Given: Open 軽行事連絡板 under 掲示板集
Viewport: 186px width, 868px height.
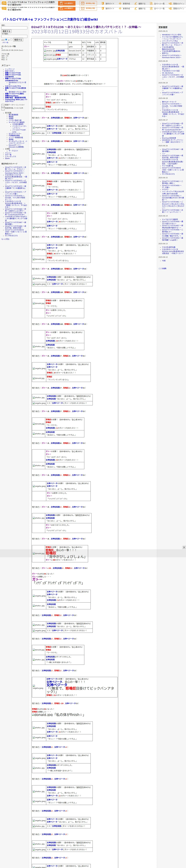Looking at the screenshot, I should [13, 115].
